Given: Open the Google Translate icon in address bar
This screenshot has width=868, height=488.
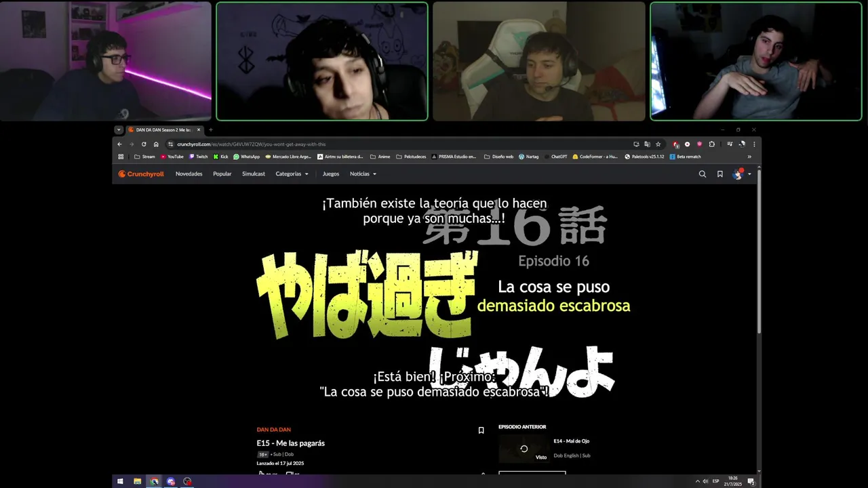Looking at the screenshot, I should (647, 144).
